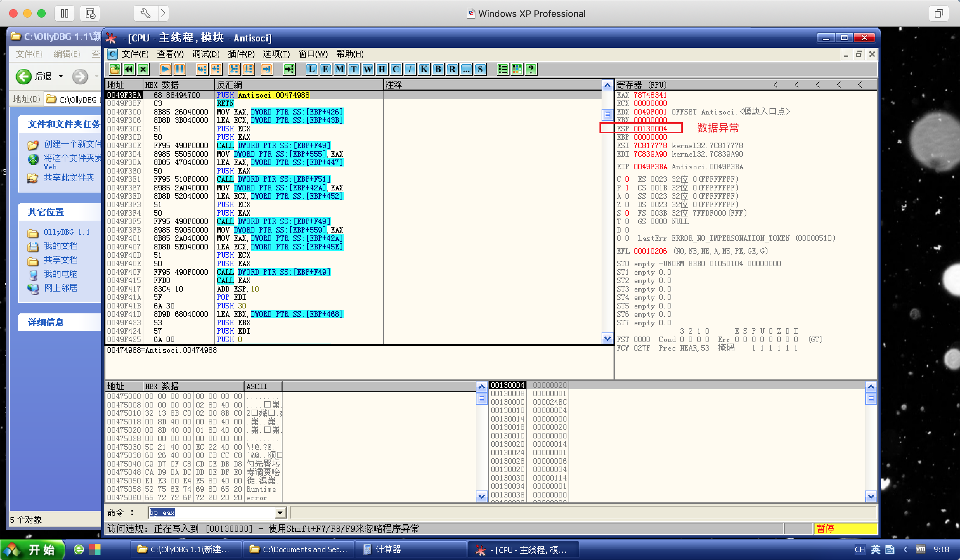Click the Open file toolbar icon
960x560 pixels.
(115, 69)
